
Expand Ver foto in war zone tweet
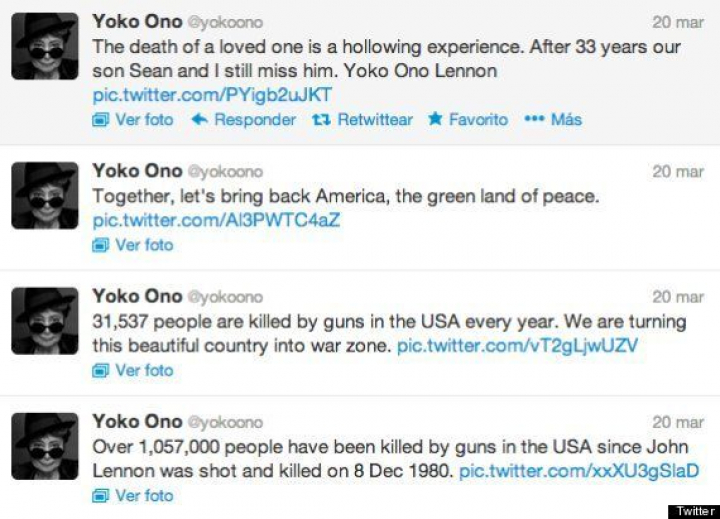tap(144, 371)
